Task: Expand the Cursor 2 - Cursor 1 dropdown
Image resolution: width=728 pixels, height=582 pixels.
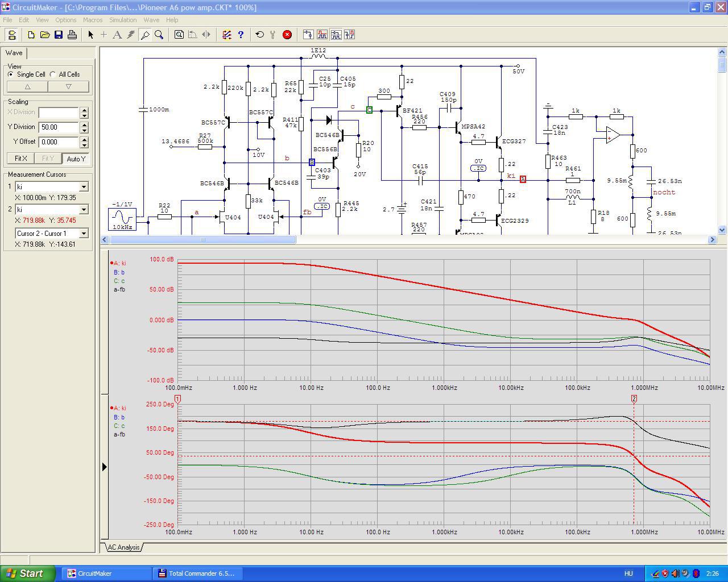Action: [x=84, y=234]
